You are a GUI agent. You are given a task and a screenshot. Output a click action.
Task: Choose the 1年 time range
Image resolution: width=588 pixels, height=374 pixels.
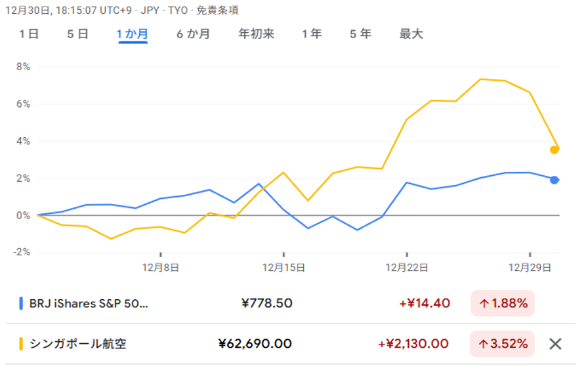(x=312, y=34)
